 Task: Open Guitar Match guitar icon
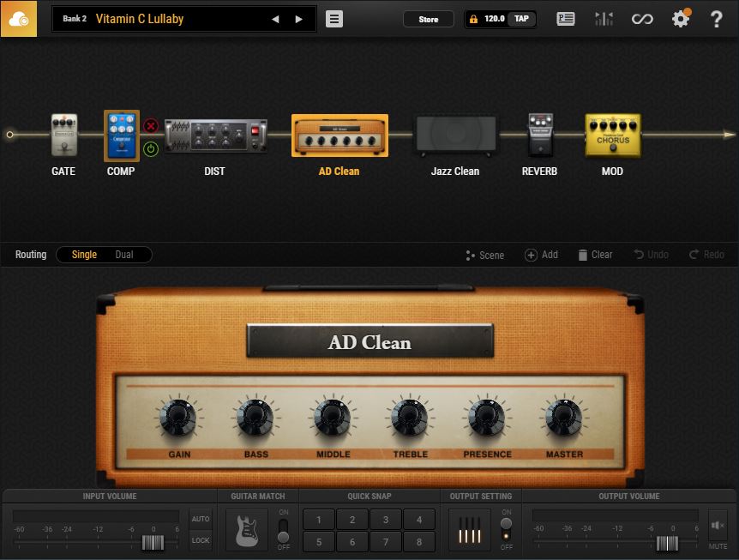point(247,530)
